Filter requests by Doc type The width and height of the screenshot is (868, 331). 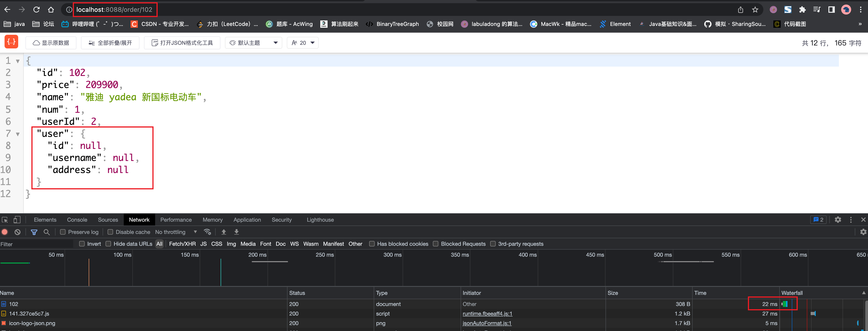point(280,244)
